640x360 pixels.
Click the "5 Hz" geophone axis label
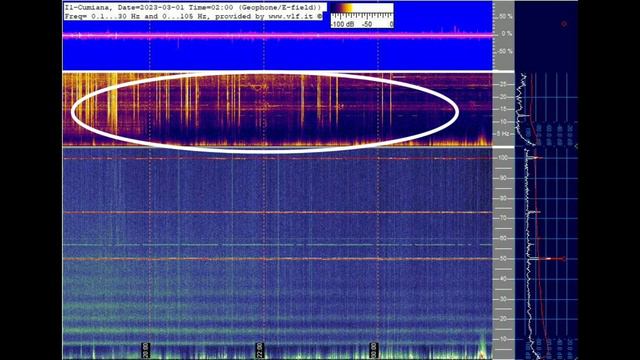tap(503, 134)
